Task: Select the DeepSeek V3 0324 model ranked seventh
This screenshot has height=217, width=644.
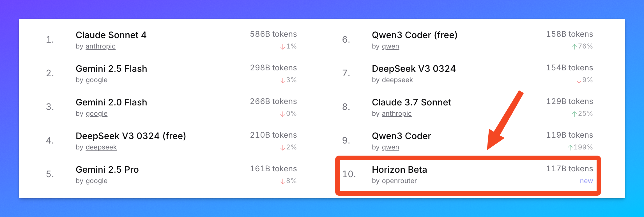Action: [x=414, y=69]
